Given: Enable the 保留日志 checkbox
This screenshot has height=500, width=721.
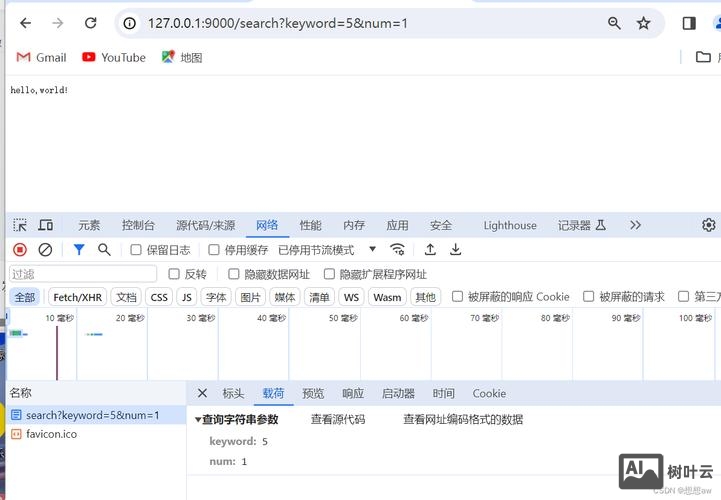Looking at the screenshot, I should click(x=137, y=250).
